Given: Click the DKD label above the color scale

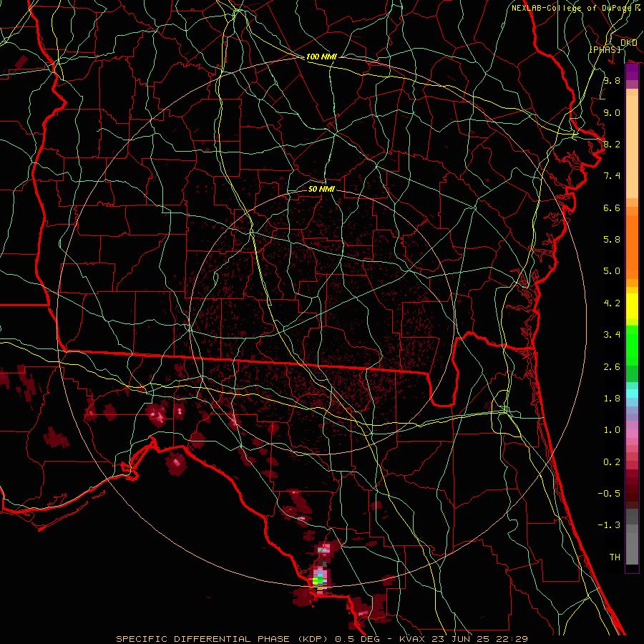Looking at the screenshot, I should point(629,42).
